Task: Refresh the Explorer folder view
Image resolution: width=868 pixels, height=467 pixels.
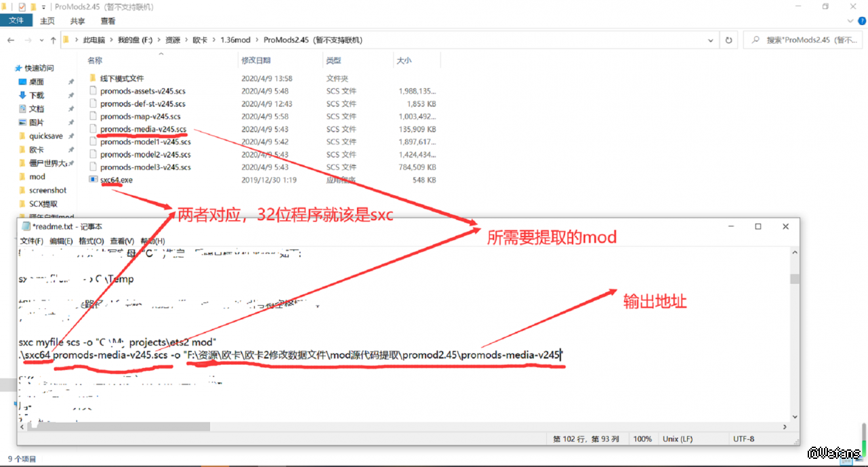Action: point(728,40)
